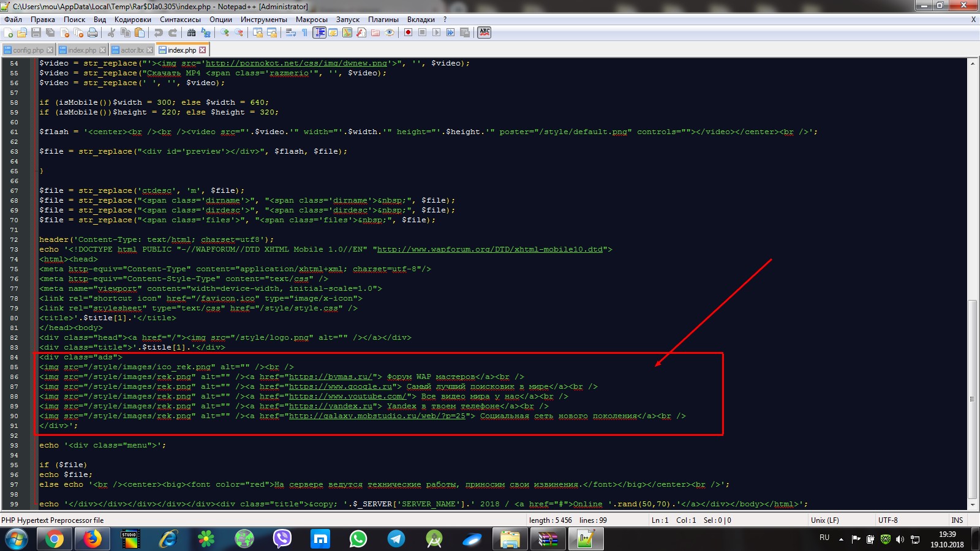Click galaxy.mobstudio.ru URL on line 90
The height and width of the screenshot is (551, 980).
(377, 416)
